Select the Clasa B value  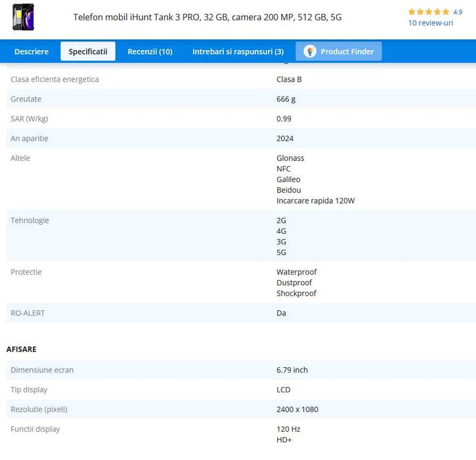click(x=289, y=80)
